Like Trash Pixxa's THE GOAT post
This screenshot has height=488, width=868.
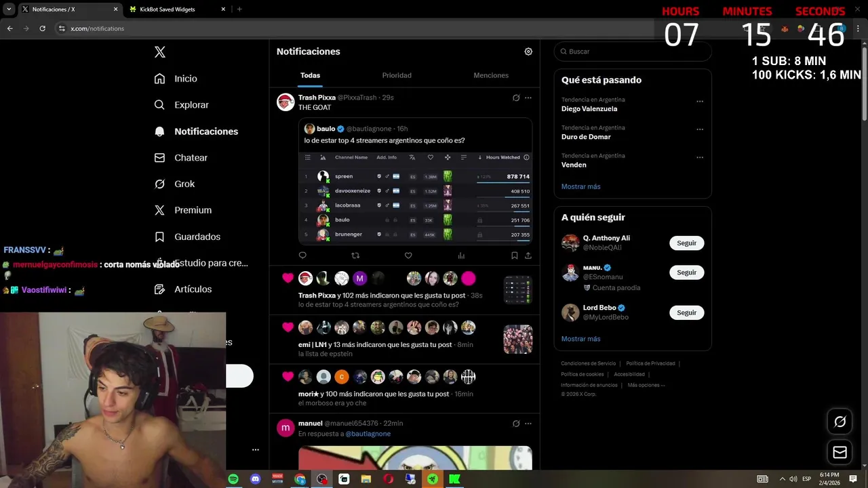pos(408,256)
